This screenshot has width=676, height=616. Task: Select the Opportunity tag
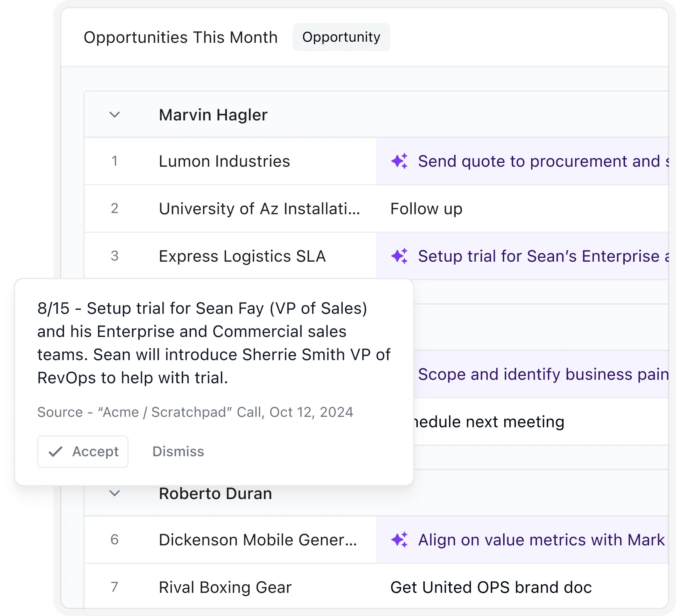coord(341,37)
